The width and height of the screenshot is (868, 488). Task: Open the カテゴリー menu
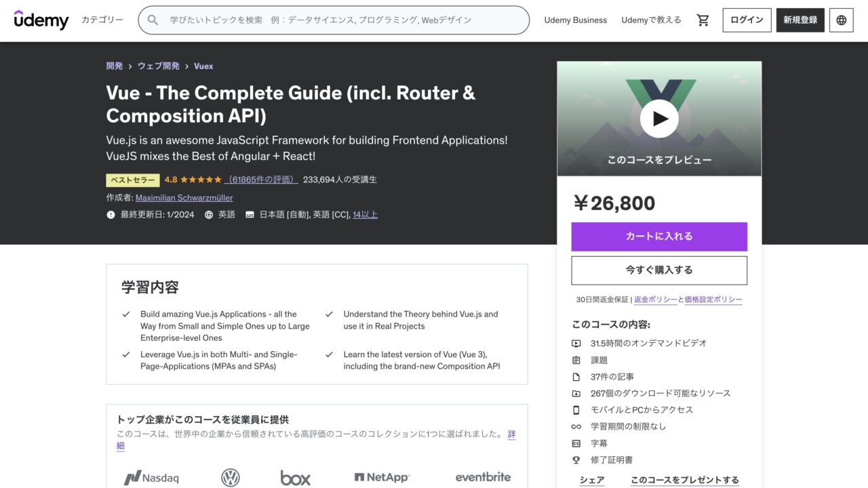[102, 20]
